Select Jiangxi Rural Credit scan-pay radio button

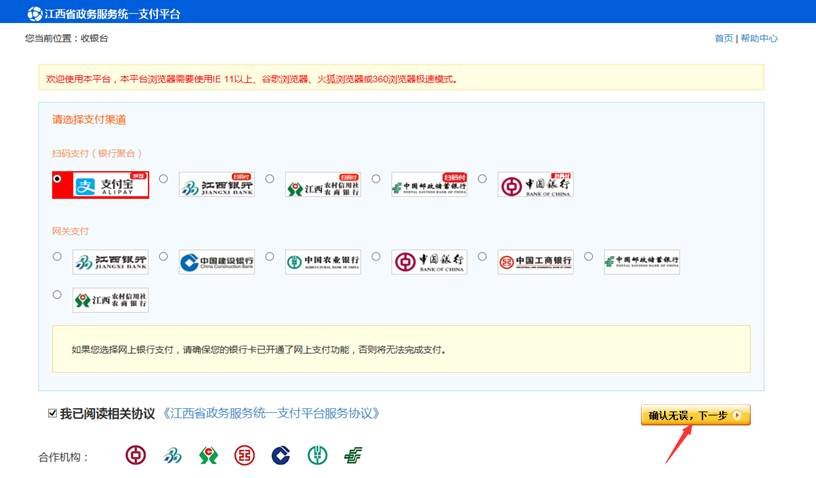[270, 178]
